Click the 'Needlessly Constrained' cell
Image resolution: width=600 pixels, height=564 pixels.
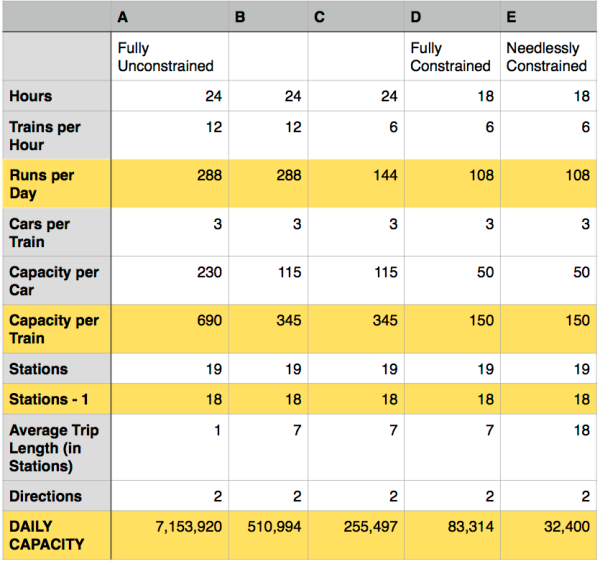(x=546, y=57)
